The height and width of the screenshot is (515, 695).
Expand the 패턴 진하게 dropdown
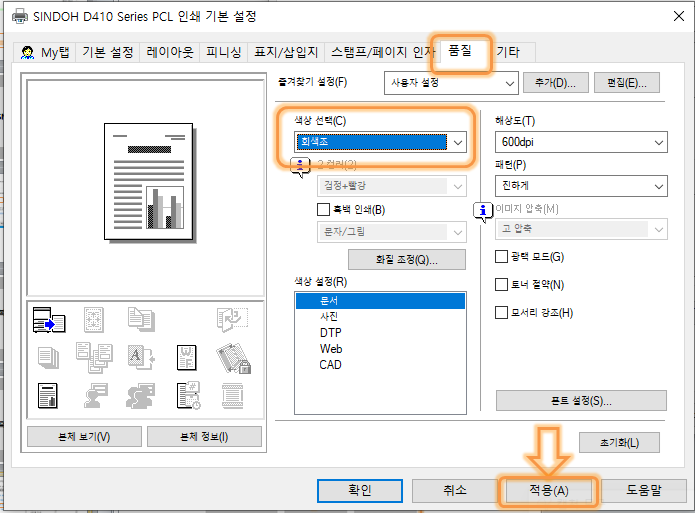tap(581, 186)
